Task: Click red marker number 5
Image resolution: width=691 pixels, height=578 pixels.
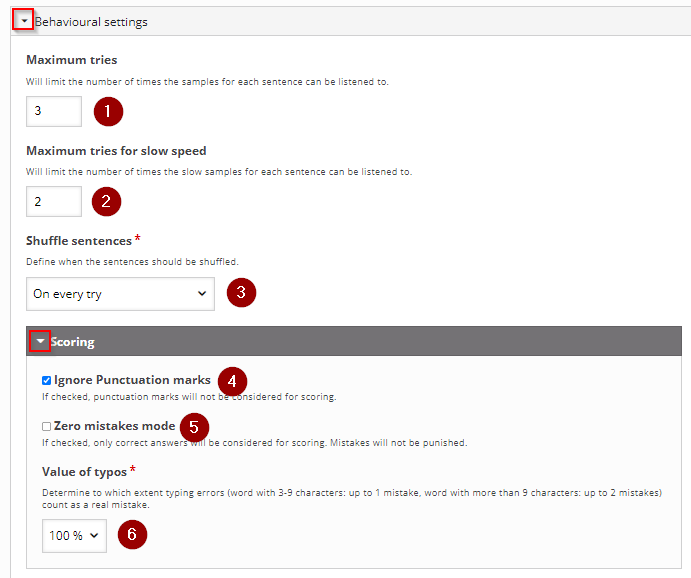Action: (x=194, y=427)
